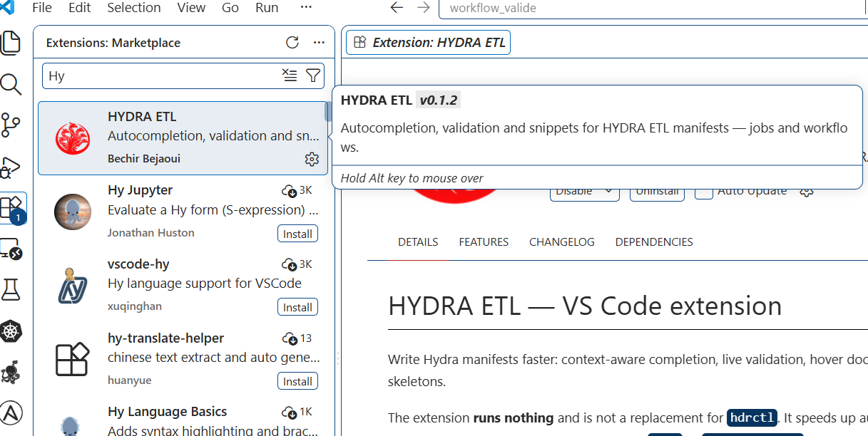Open the Kubernetes view icon
This screenshot has height=436, width=868.
point(11,331)
